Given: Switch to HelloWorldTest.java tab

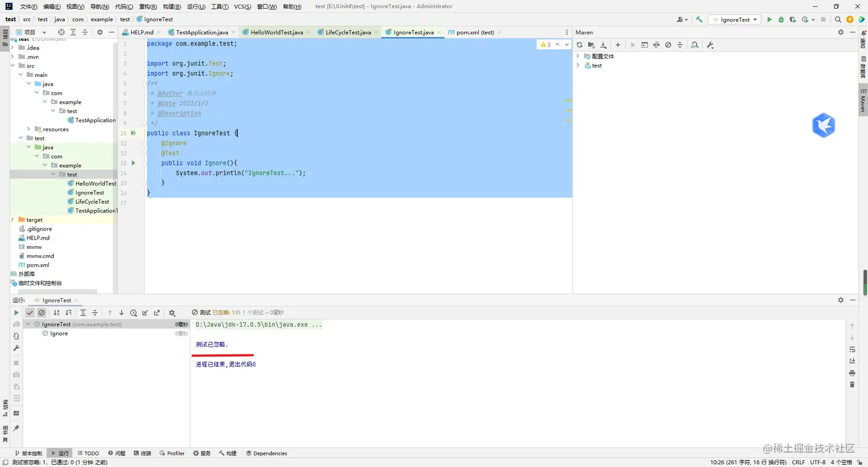Looking at the screenshot, I should 276,32.
